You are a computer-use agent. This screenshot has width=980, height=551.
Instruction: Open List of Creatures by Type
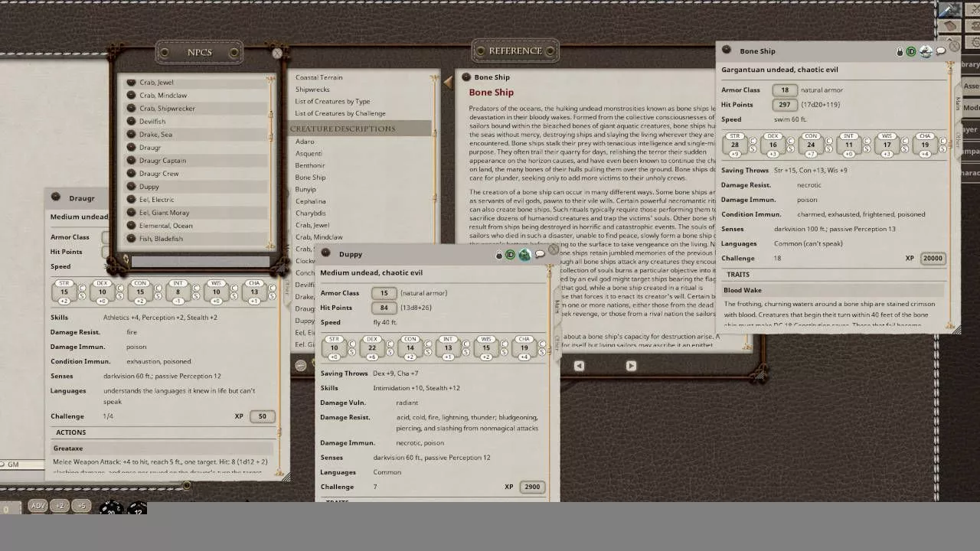[x=332, y=101]
